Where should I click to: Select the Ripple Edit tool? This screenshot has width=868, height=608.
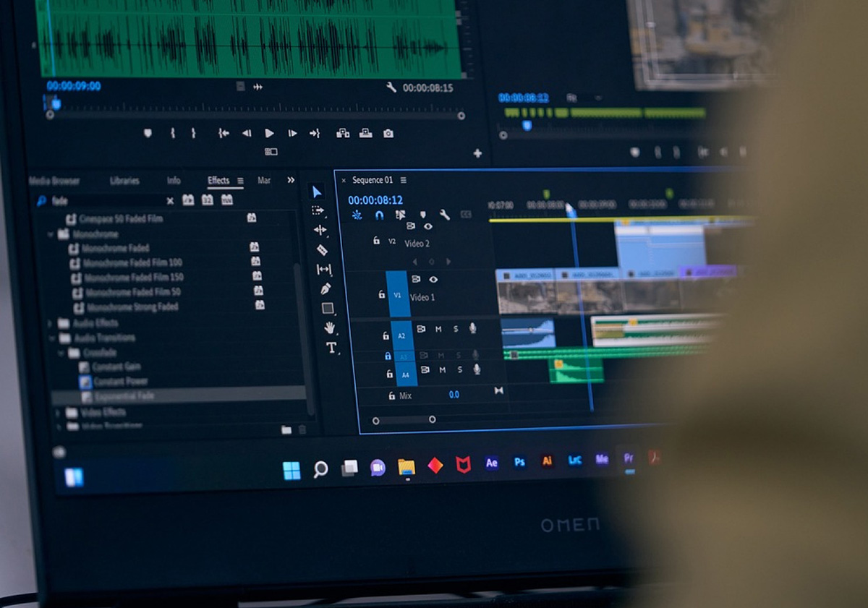coord(320,230)
